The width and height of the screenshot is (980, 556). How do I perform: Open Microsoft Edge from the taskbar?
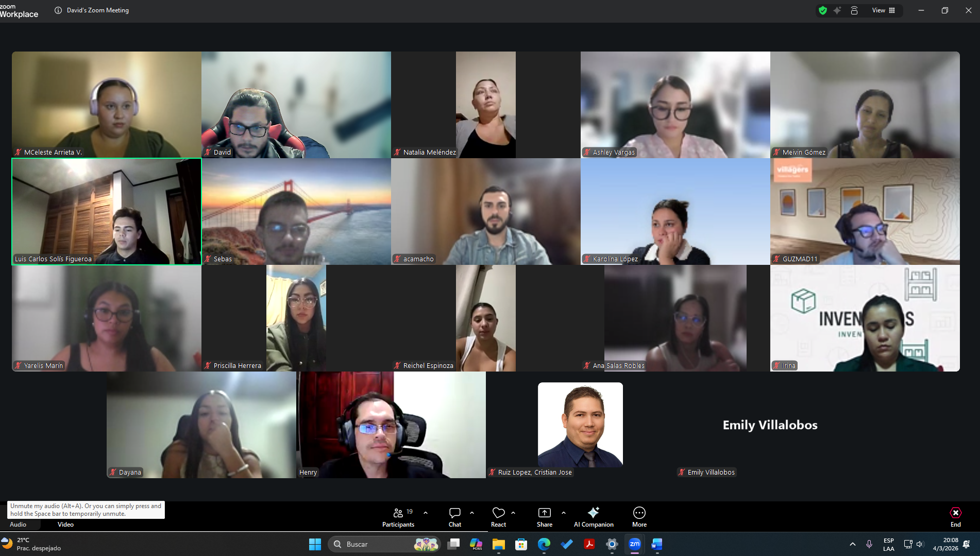pos(544,544)
